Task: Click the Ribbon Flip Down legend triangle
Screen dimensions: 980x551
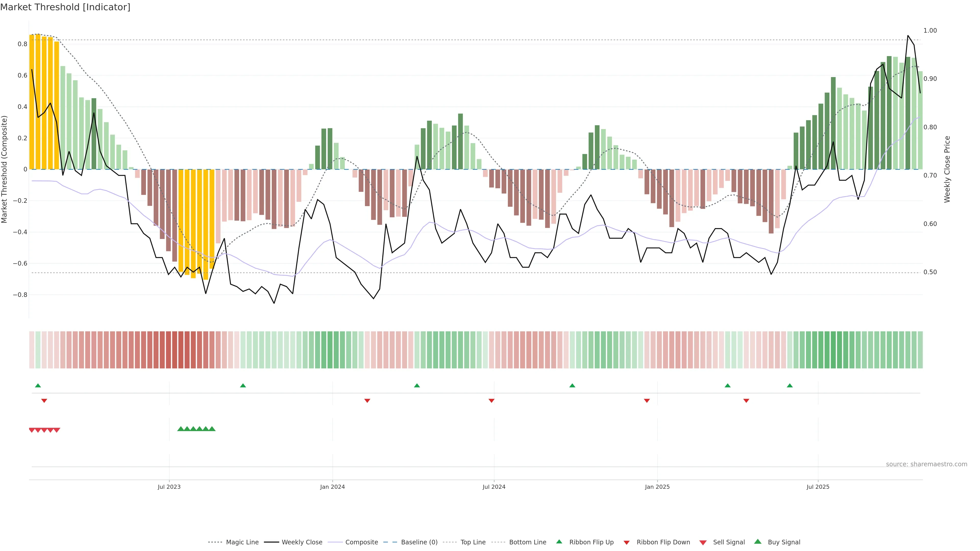Action: pos(627,543)
